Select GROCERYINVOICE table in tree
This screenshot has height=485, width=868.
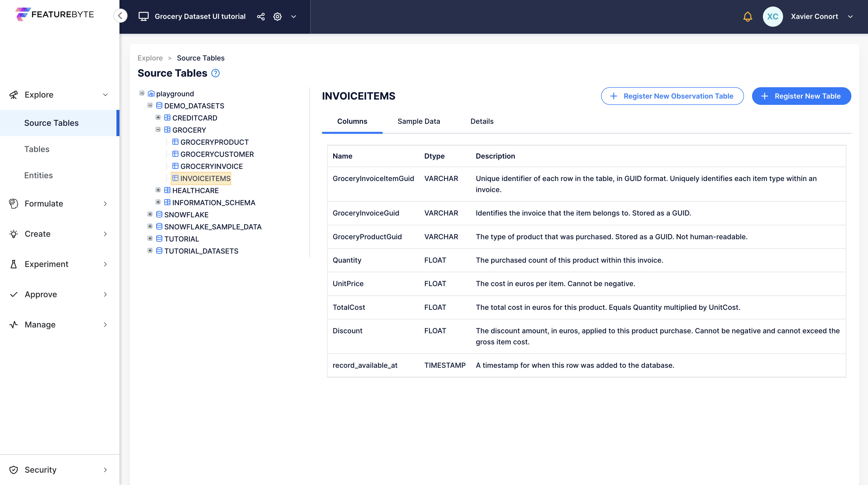coord(212,166)
